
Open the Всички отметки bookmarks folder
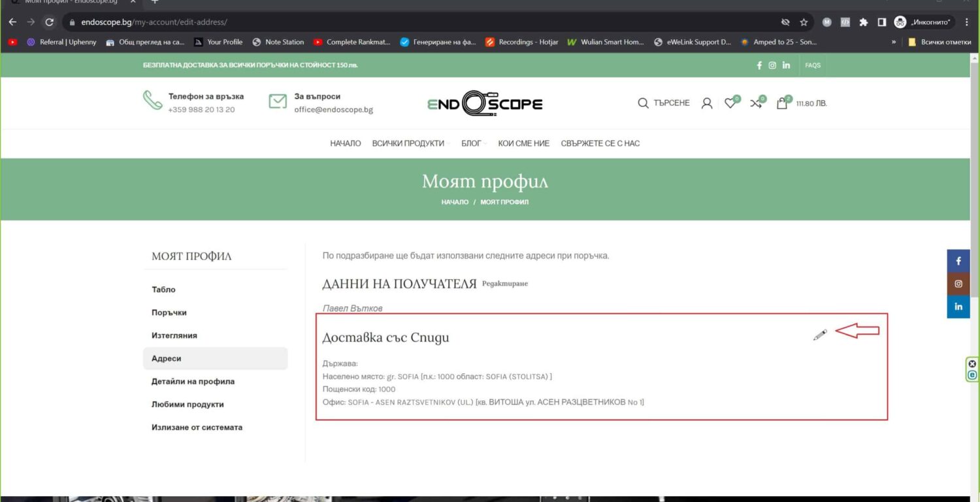(x=939, y=42)
